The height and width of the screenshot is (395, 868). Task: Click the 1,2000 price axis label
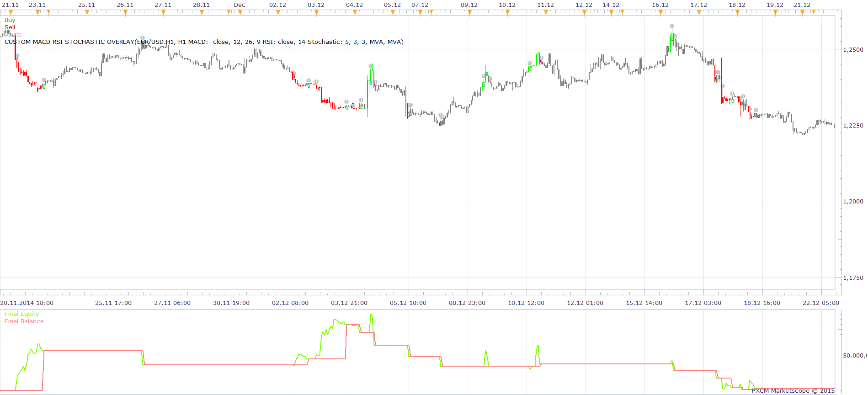pos(853,202)
